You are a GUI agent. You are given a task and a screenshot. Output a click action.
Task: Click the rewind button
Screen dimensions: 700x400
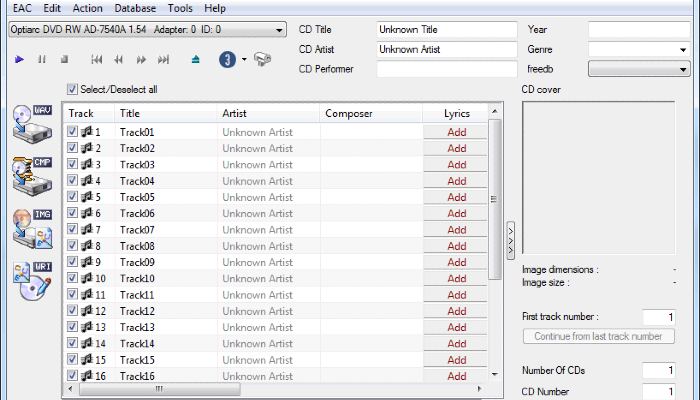118,59
